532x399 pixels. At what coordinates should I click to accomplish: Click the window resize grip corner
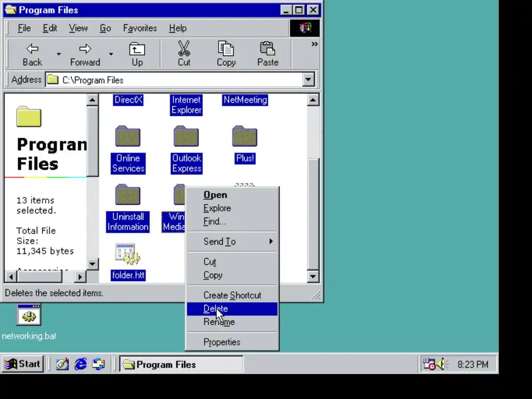(x=316, y=296)
